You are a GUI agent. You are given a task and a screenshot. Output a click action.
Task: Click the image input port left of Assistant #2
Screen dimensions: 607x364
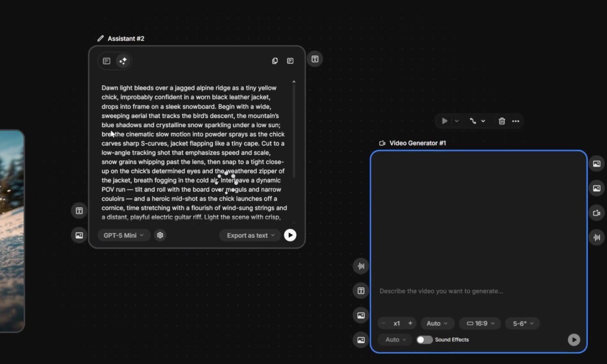point(79,235)
